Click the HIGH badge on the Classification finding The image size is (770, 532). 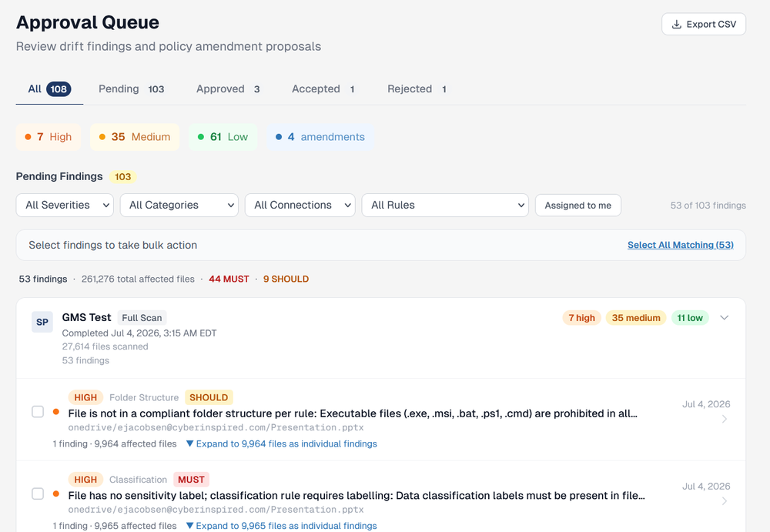pyautogui.click(x=85, y=479)
